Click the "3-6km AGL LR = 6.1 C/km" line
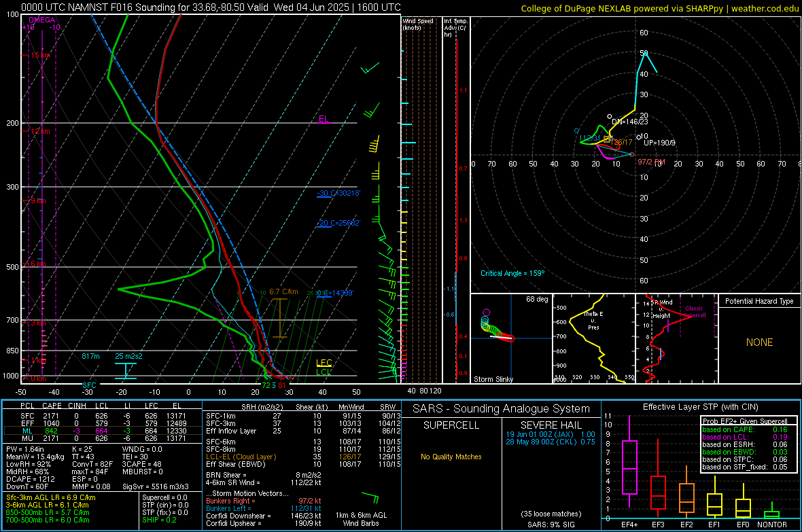 47,505
